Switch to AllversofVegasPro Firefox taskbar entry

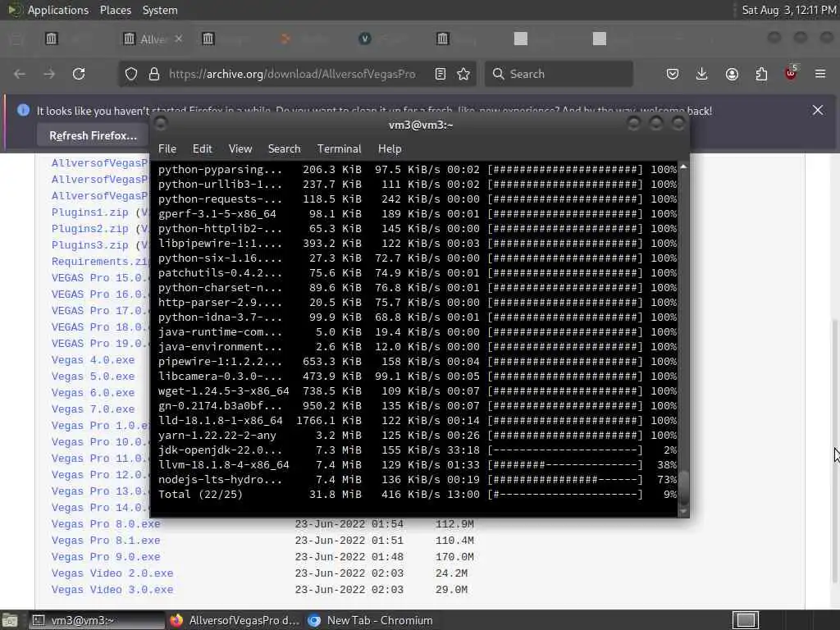coord(235,620)
